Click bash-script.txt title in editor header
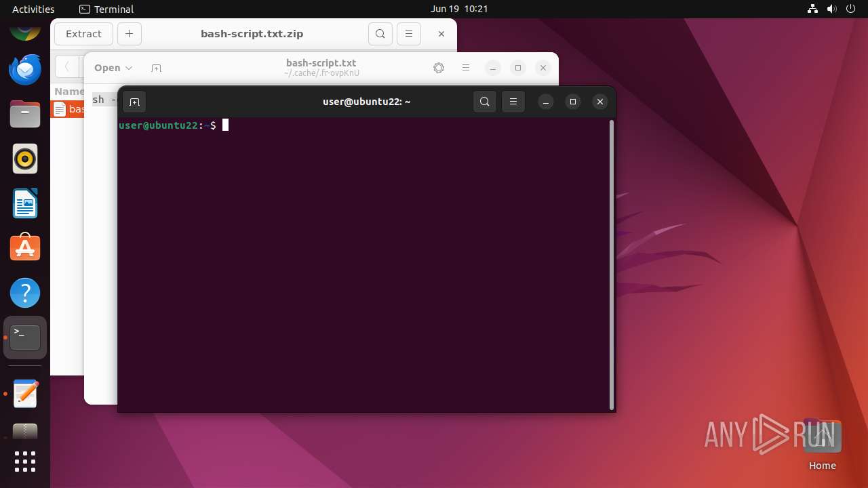Viewport: 868px width, 488px height. pos(321,63)
